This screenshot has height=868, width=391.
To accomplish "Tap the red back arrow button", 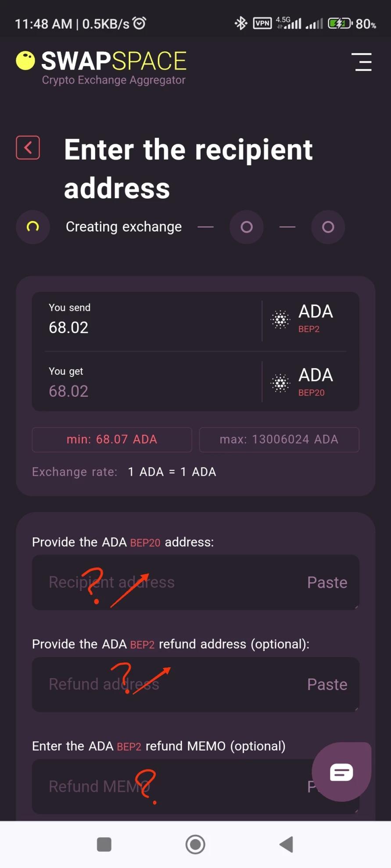I will tap(28, 147).
